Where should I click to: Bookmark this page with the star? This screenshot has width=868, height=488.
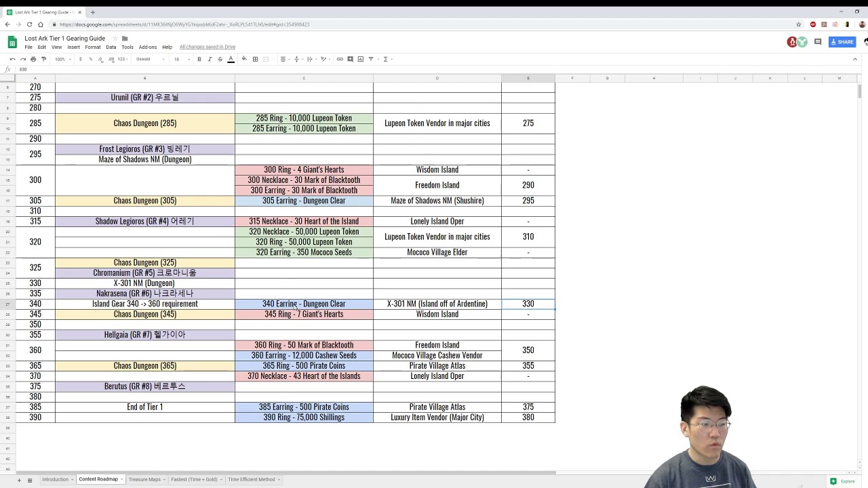(x=799, y=24)
